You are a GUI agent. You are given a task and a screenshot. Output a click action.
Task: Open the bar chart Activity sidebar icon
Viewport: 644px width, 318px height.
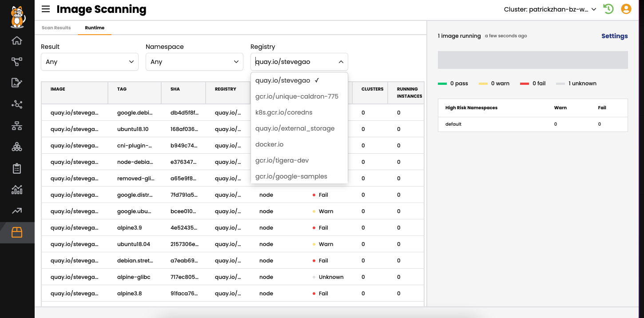tap(17, 190)
